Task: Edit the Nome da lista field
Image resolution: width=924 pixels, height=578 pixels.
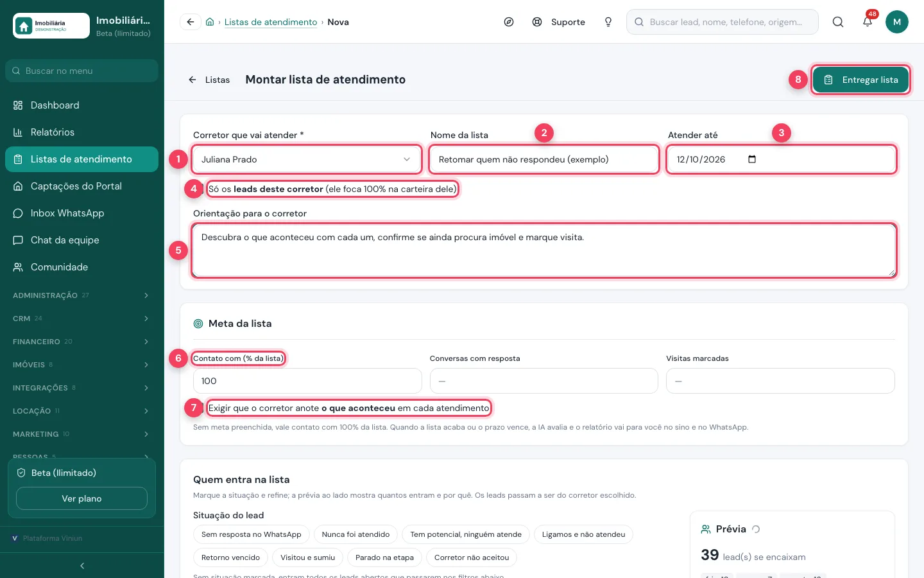Action: click(x=544, y=159)
